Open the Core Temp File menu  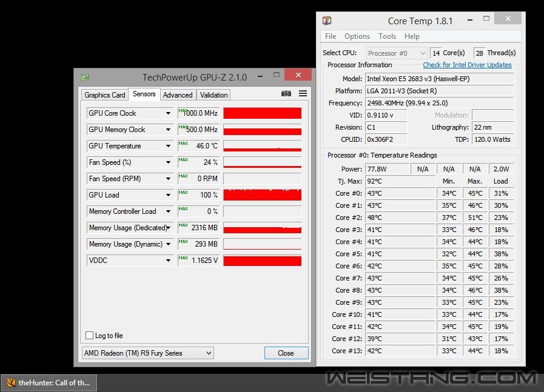click(331, 36)
